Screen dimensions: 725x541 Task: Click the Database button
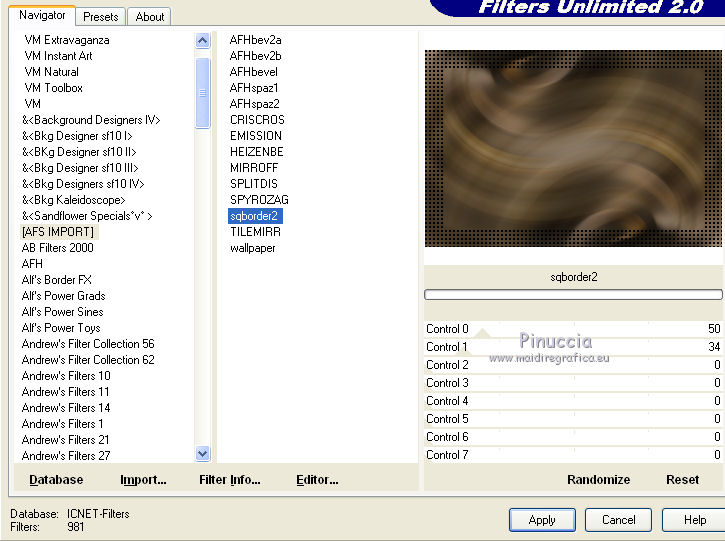56,480
